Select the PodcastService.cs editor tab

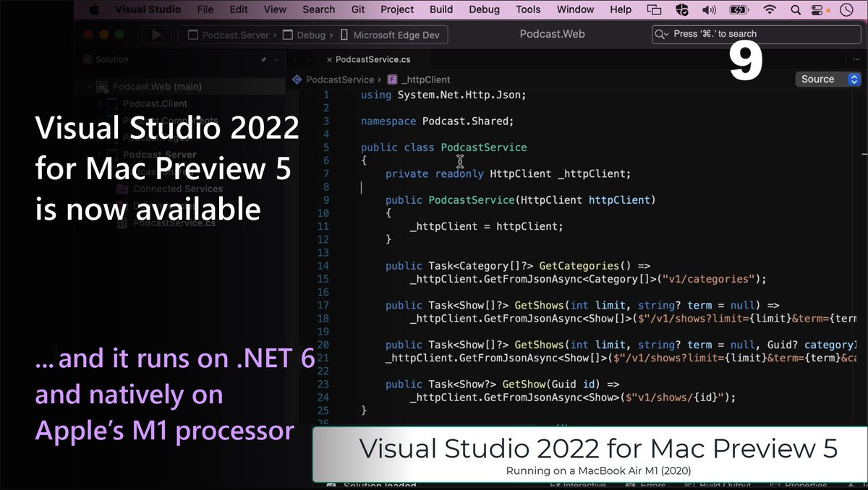point(373,59)
